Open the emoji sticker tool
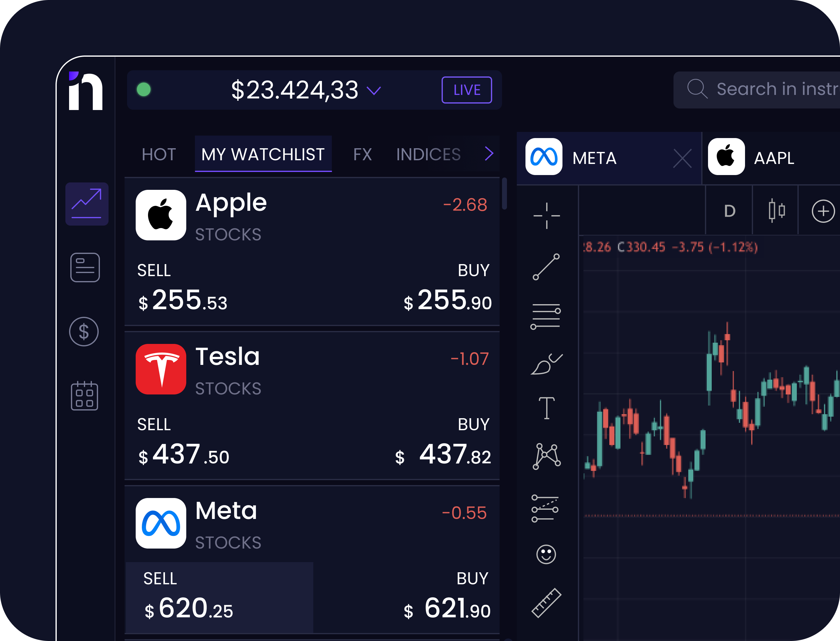This screenshot has height=641, width=840. pyautogui.click(x=546, y=554)
